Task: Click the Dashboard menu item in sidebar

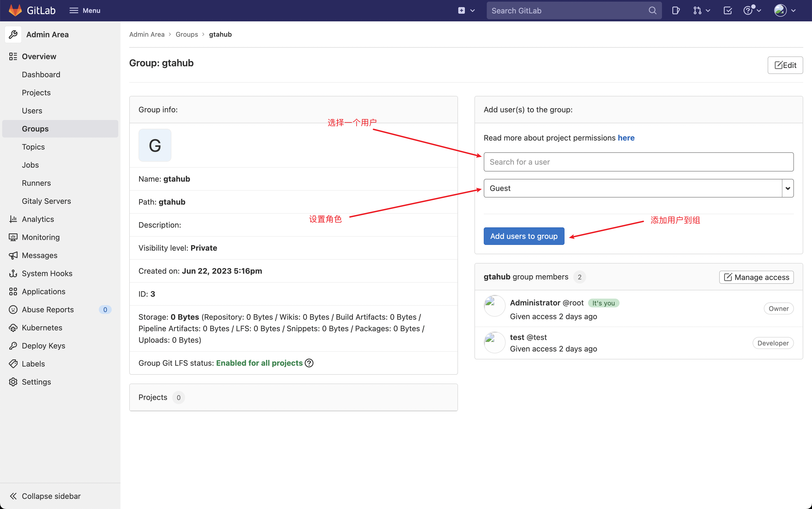Action: 41,75
